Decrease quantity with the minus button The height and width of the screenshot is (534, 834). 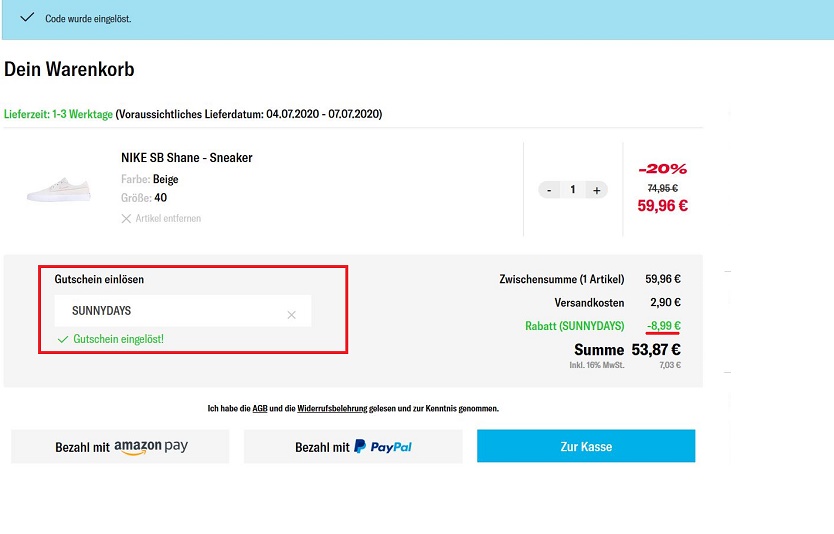click(549, 190)
